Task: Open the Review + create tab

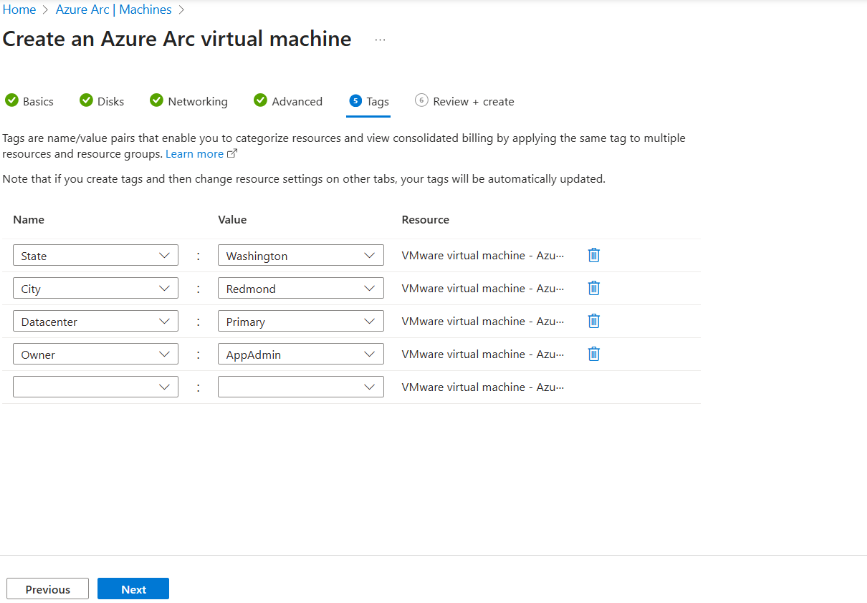Action: click(473, 102)
